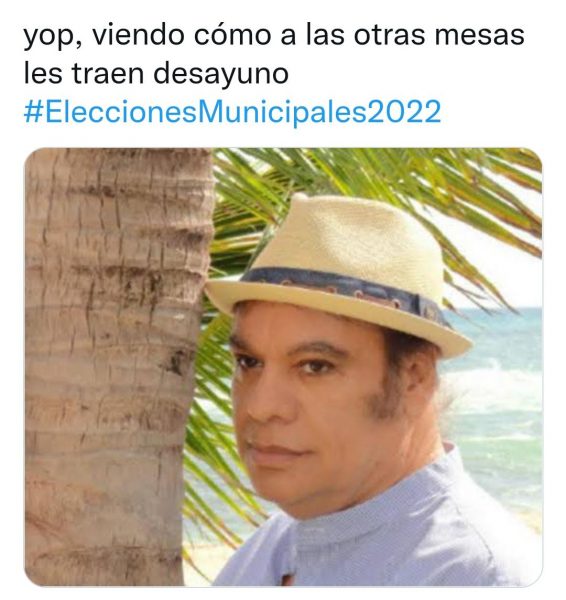The height and width of the screenshot is (600, 566).
Task: Click the word 'Municipales' within the hashtag
Action: [286, 112]
